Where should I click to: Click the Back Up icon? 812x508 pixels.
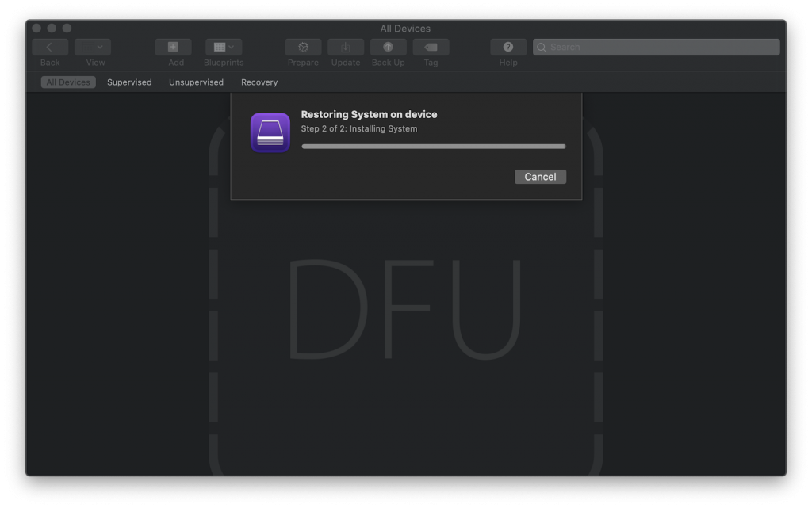(388, 47)
